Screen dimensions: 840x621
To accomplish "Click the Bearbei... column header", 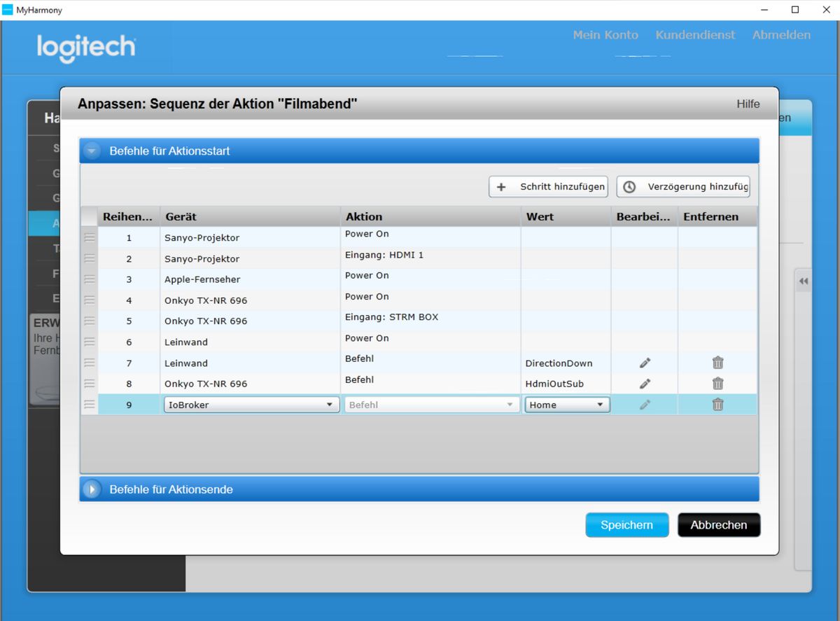I will 645,216.
